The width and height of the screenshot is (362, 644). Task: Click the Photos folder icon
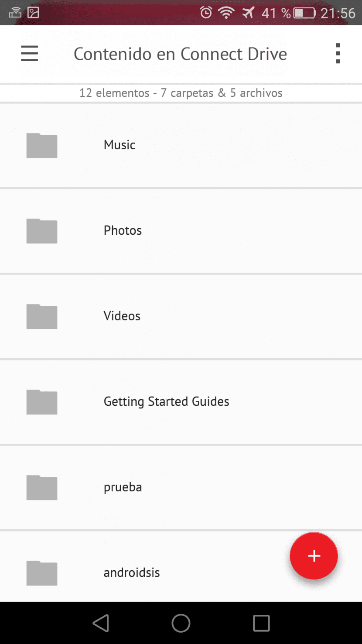click(x=42, y=231)
